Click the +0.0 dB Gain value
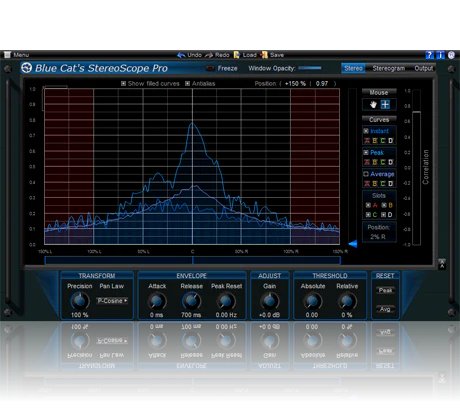460x416 pixels. (269, 315)
